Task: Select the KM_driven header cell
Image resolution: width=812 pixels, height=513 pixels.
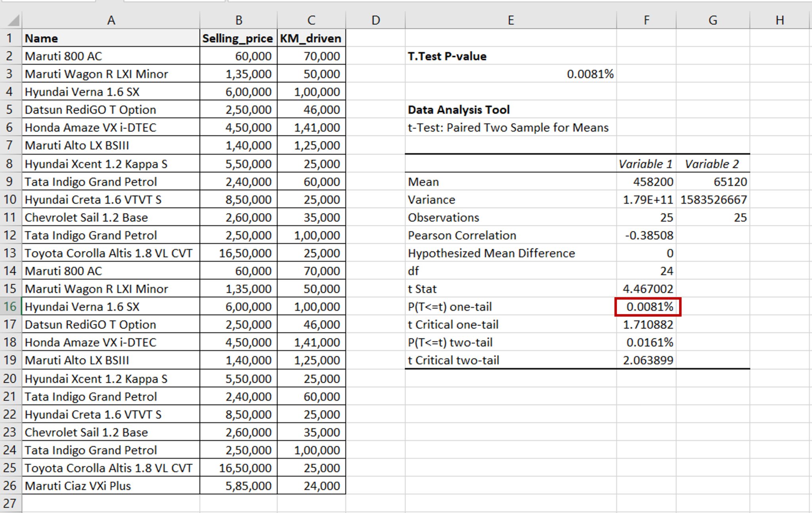Action: tap(311, 38)
